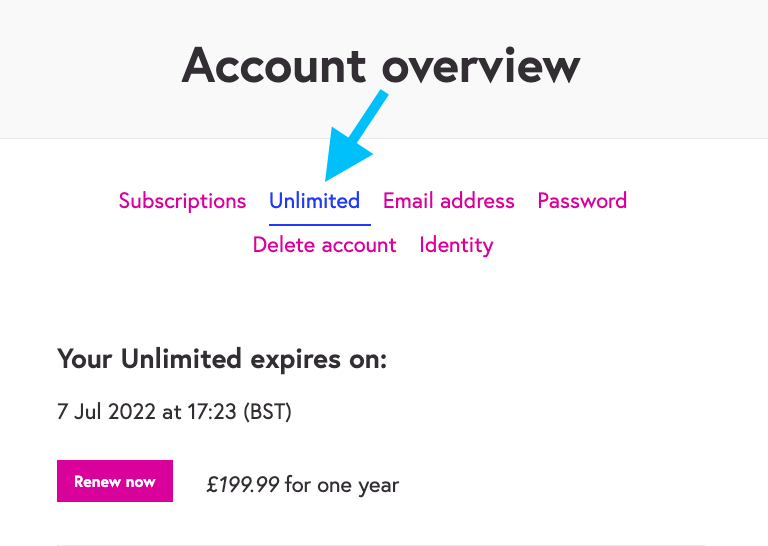Click the word 'Account' in the title
This screenshot has width=768, height=546.
click(x=273, y=66)
